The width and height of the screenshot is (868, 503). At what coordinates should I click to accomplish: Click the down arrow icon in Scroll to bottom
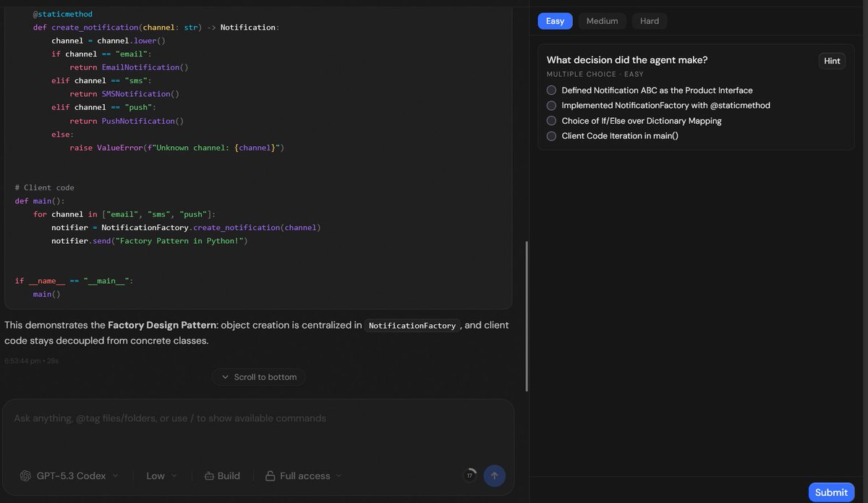click(x=225, y=377)
